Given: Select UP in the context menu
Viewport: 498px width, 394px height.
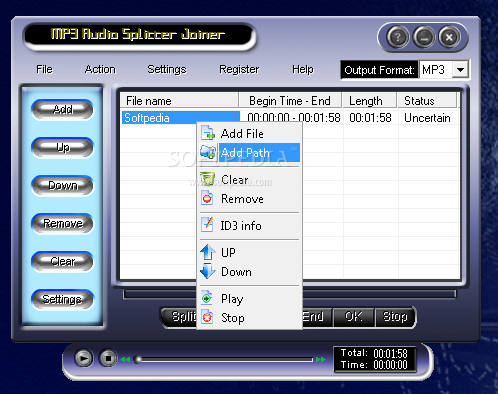Looking at the screenshot, I should tap(250, 252).
